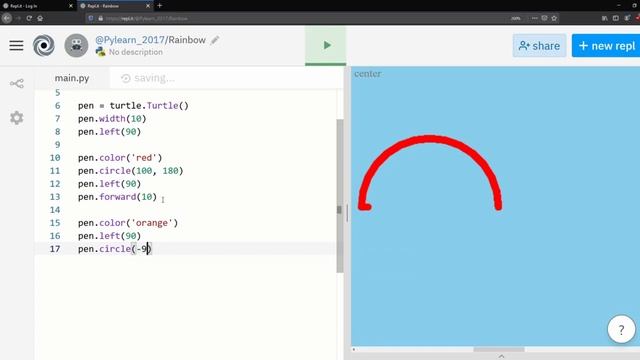Open version control sidebar icon
This screenshot has width=640, height=360.
17,84
